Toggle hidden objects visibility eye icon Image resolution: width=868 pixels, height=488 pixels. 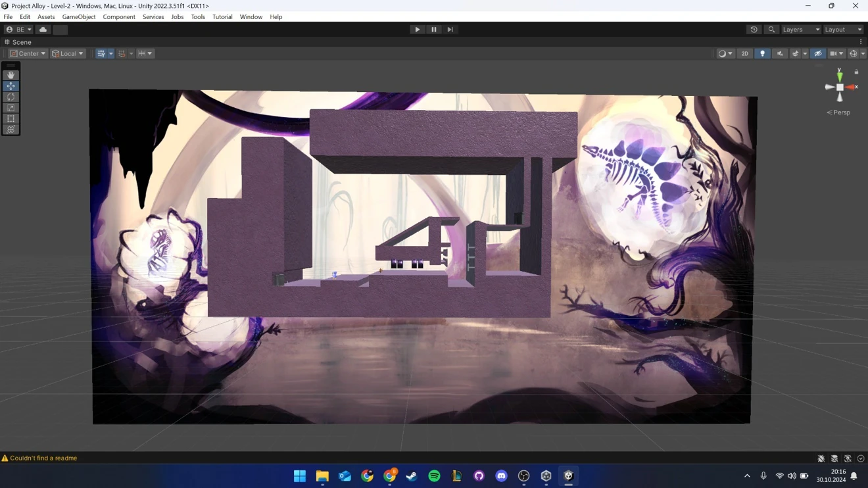click(x=817, y=54)
